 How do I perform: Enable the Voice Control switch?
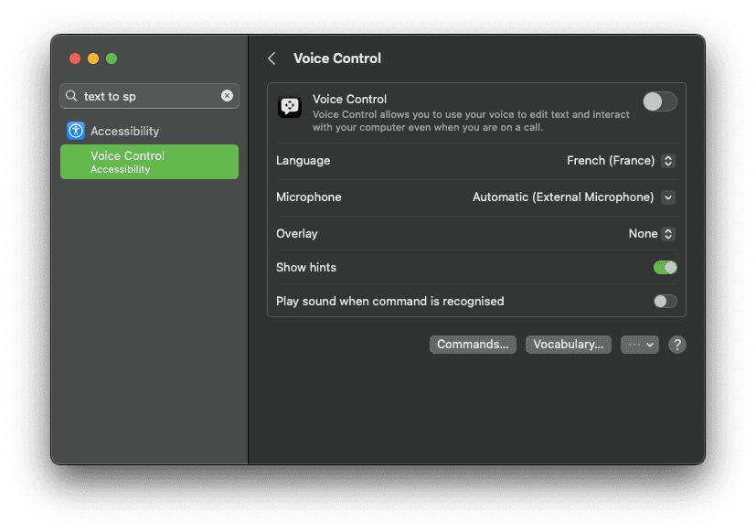[x=660, y=101]
